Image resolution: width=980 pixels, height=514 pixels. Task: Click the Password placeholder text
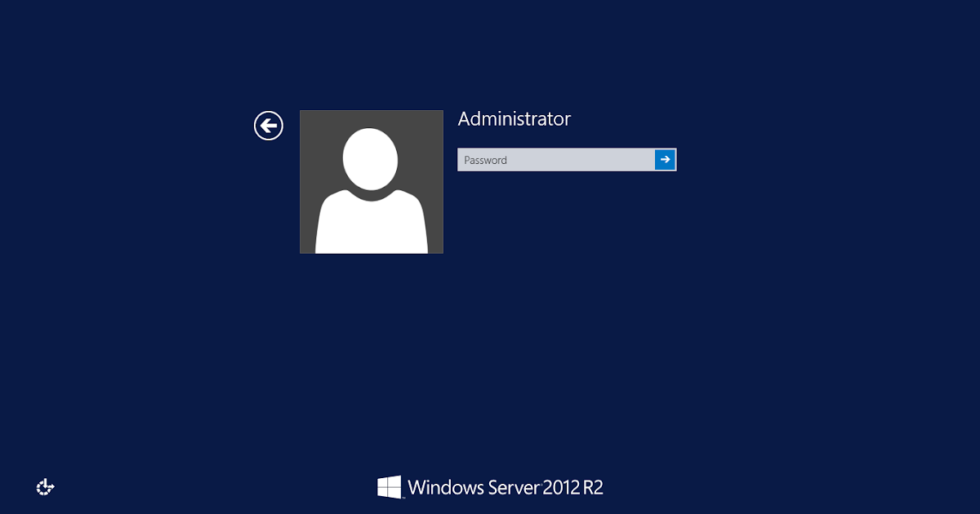486,160
